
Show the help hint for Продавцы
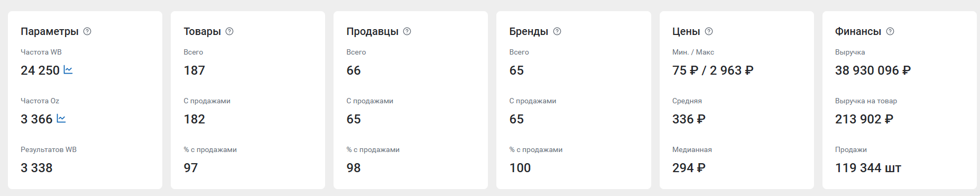tap(407, 31)
